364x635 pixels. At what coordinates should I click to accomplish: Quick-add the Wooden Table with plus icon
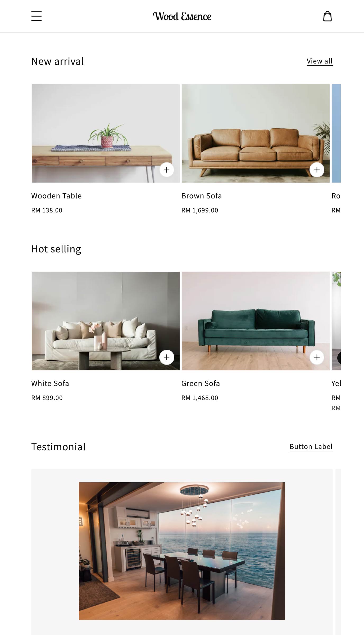click(167, 170)
